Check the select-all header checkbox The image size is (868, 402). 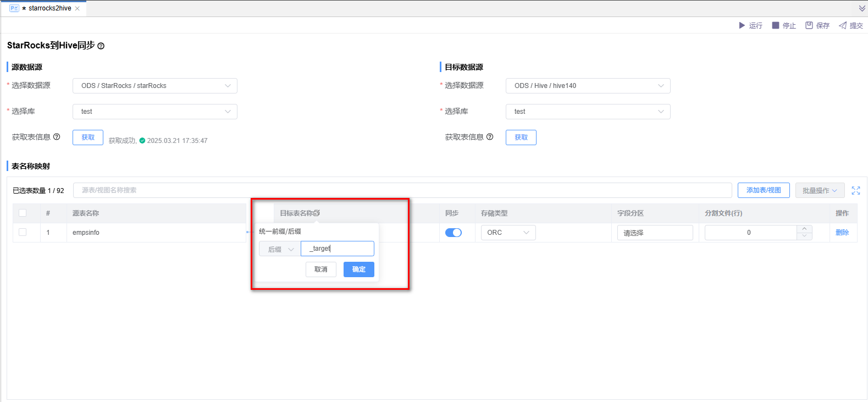pos(23,213)
